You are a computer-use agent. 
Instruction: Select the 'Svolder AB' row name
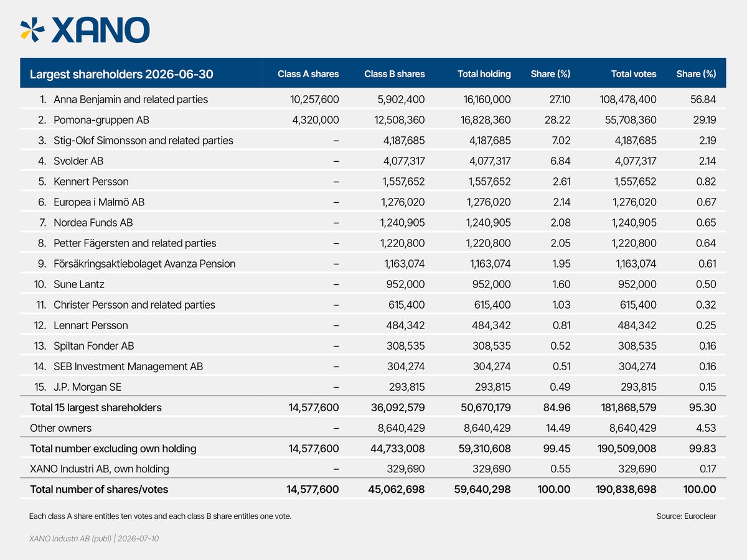tap(78, 161)
